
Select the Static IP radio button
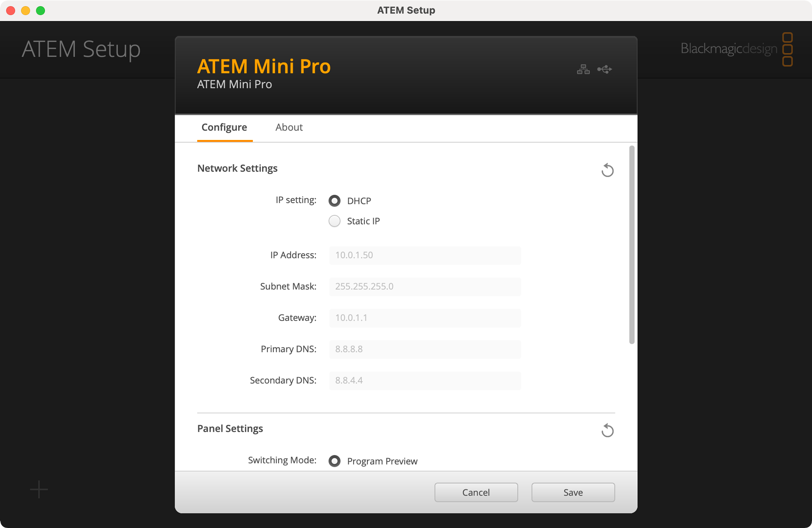click(x=335, y=221)
